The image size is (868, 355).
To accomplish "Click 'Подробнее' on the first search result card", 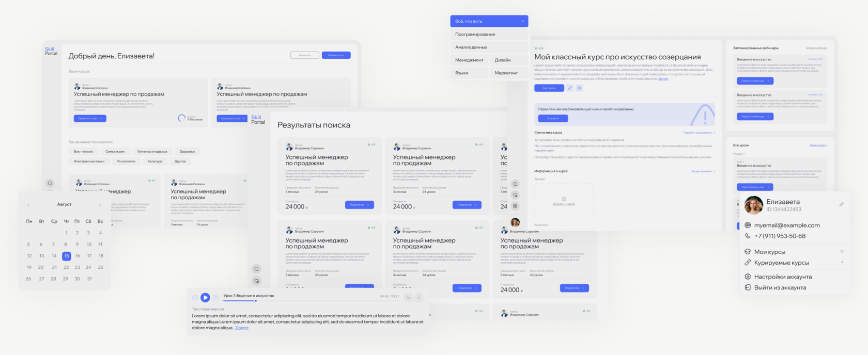I will pyautogui.click(x=359, y=205).
